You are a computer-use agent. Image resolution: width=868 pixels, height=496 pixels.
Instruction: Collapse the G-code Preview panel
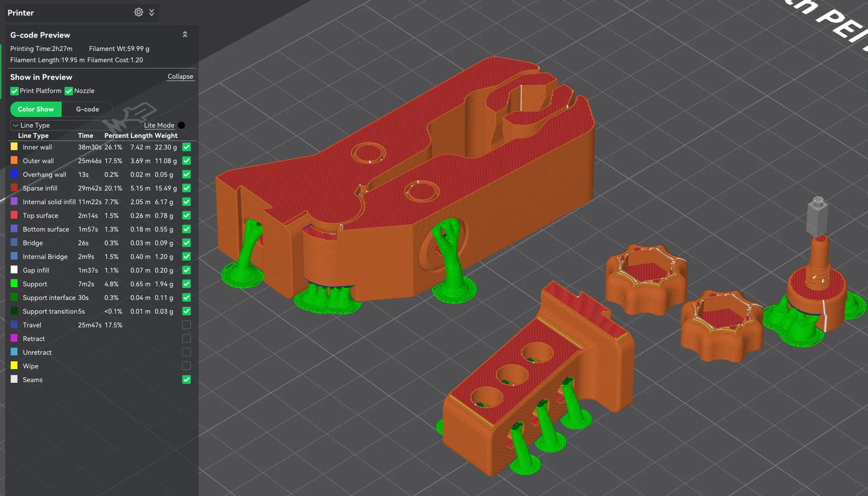click(185, 35)
